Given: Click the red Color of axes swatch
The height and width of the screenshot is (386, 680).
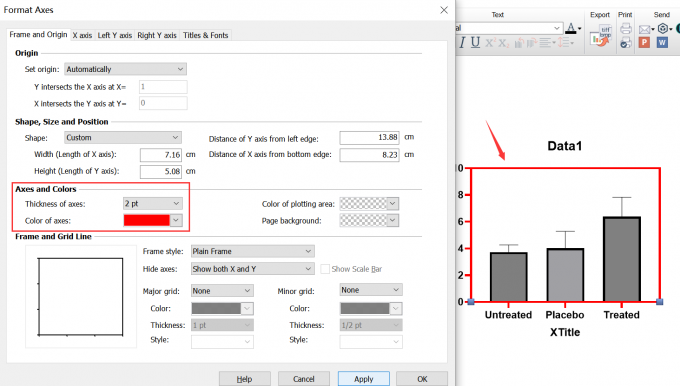Looking at the screenshot, I should pyautogui.click(x=147, y=220).
